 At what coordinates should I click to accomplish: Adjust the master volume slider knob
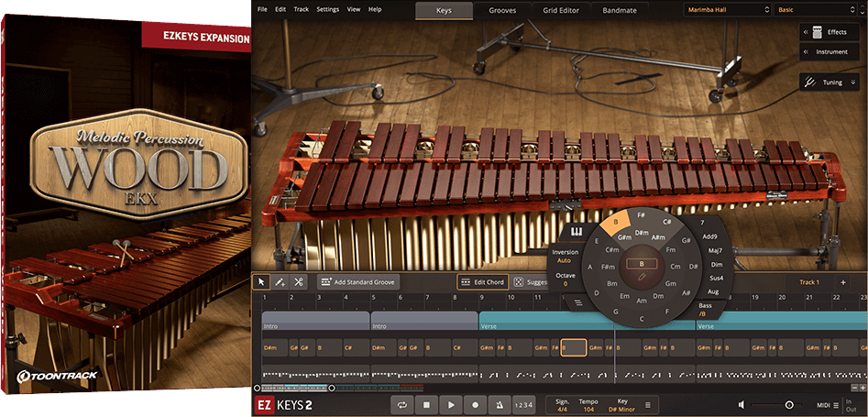click(x=789, y=405)
